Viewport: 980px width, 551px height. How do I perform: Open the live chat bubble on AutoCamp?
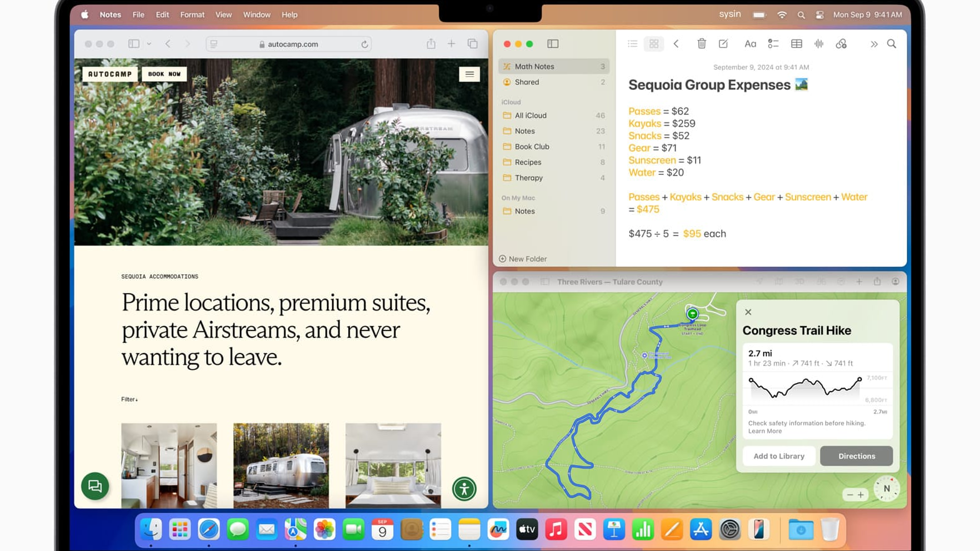95,486
